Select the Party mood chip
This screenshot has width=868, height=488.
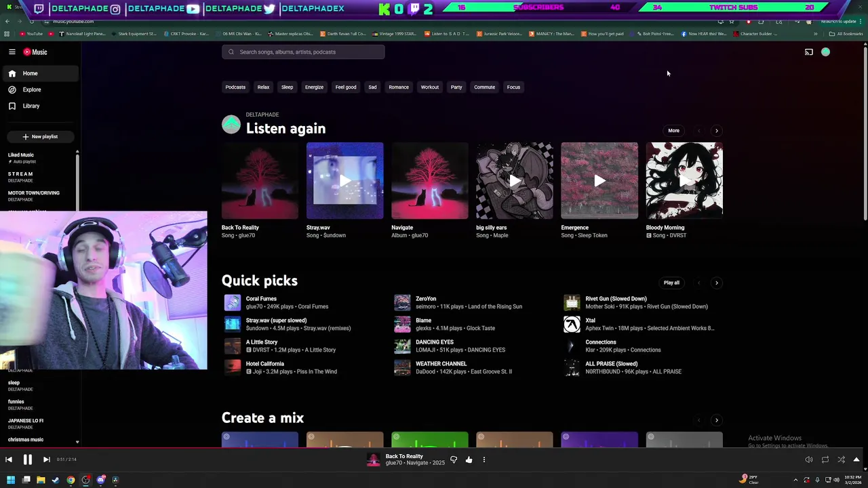click(456, 87)
